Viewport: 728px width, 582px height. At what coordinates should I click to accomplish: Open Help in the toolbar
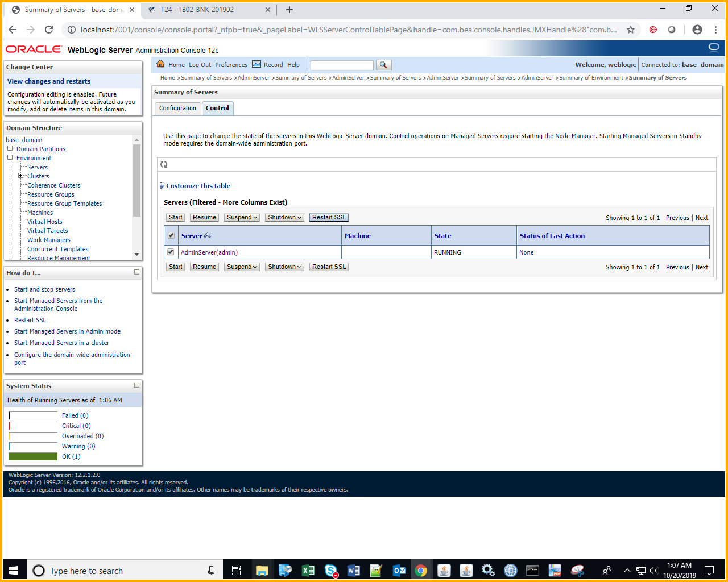pos(293,65)
